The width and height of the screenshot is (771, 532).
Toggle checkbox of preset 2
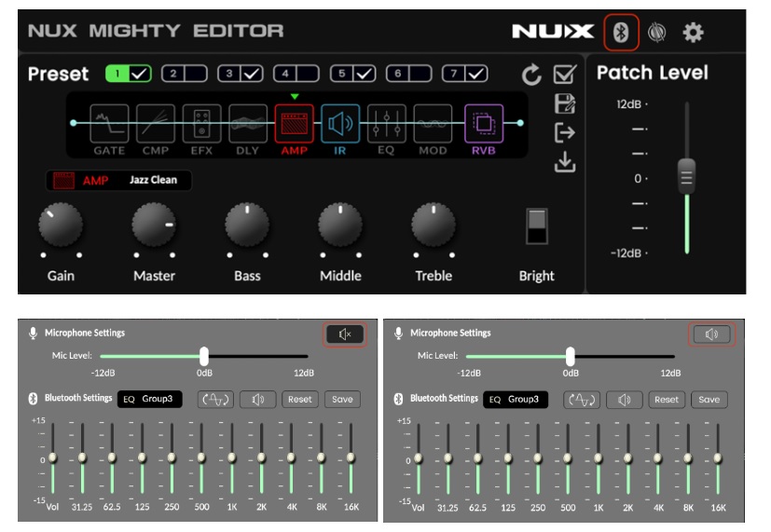click(x=196, y=74)
